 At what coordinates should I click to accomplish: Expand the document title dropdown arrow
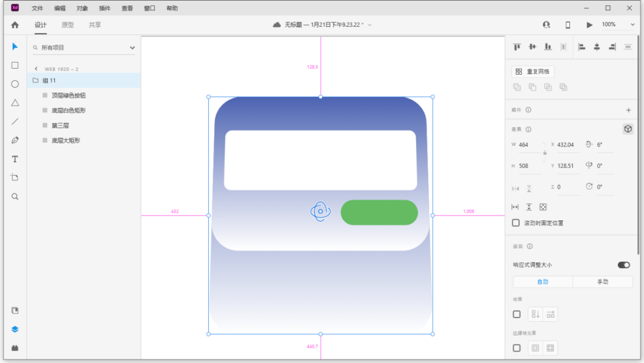370,24
